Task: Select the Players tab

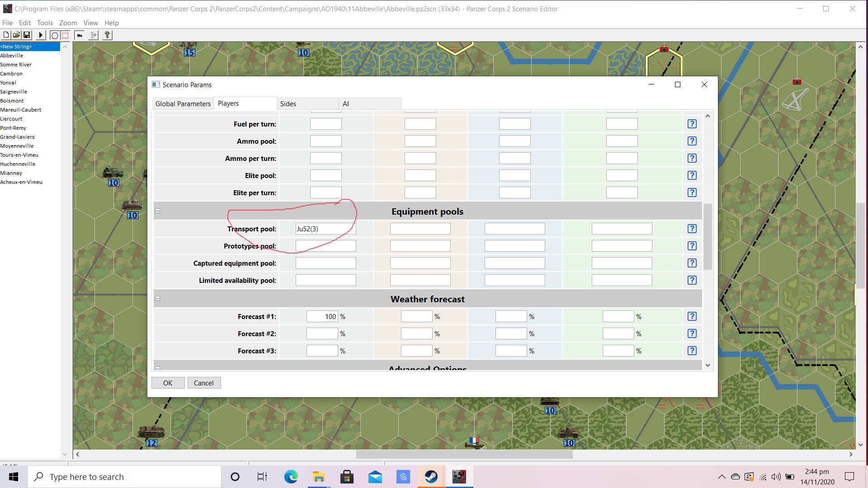Action: click(245, 103)
